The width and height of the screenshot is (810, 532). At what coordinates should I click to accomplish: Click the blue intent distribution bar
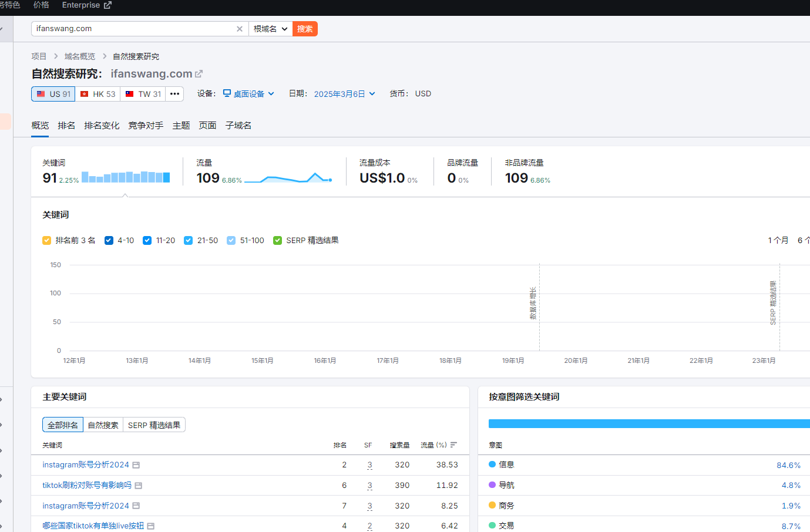(646, 423)
